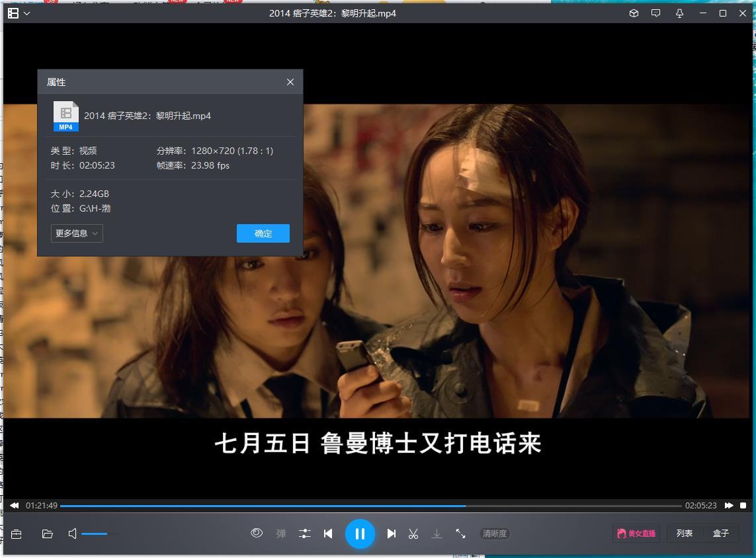The width and height of the screenshot is (756, 558).
Task: Open the 盒子 box tab
Action: [x=721, y=534]
